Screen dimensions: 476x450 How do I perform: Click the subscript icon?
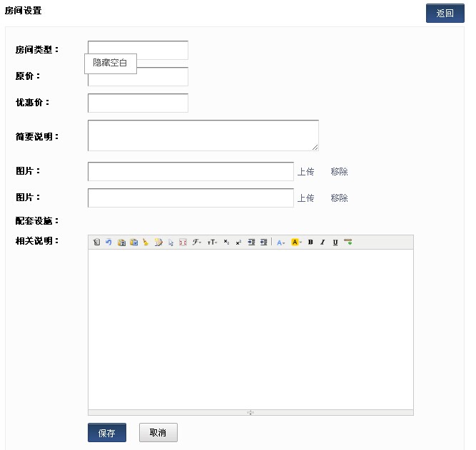(x=226, y=242)
